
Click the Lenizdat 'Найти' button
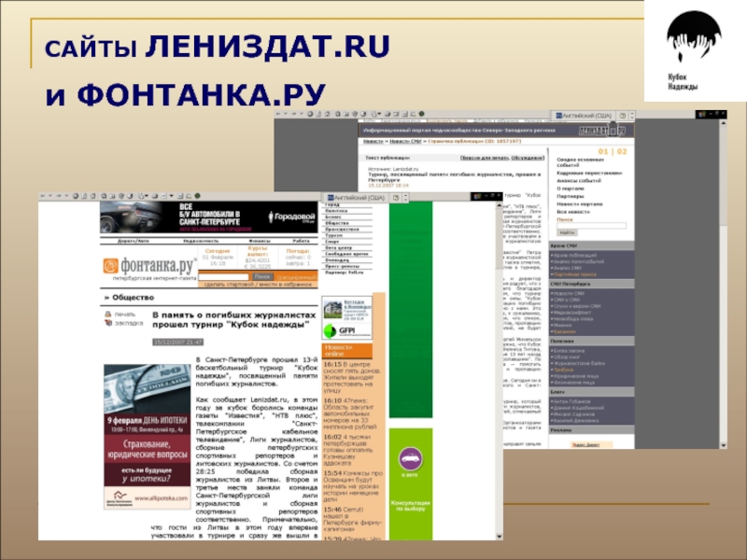pyautogui.click(x=567, y=232)
